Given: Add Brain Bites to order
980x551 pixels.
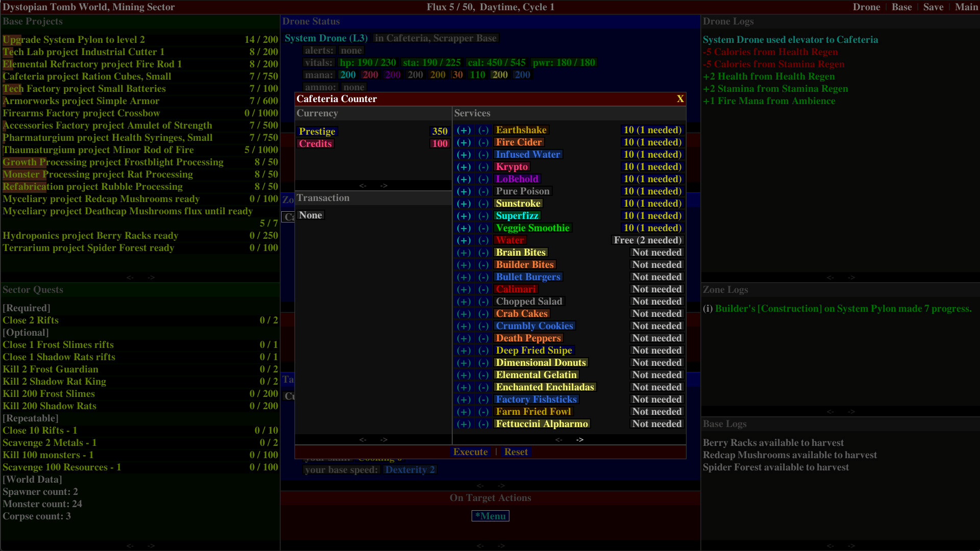Looking at the screenshot, I should click(x=463, y=253).
